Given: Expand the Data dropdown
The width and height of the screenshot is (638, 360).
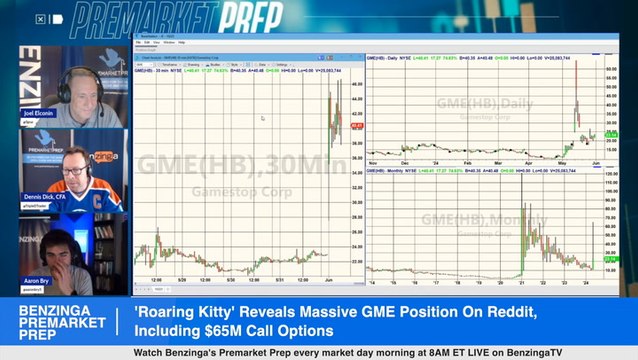Looking at the screenshot, I should pyautogui.click(x=262, y=65).
